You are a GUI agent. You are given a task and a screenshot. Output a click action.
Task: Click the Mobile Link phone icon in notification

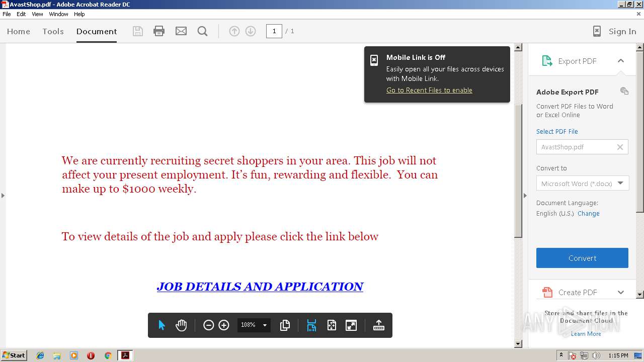pos(374,60)
